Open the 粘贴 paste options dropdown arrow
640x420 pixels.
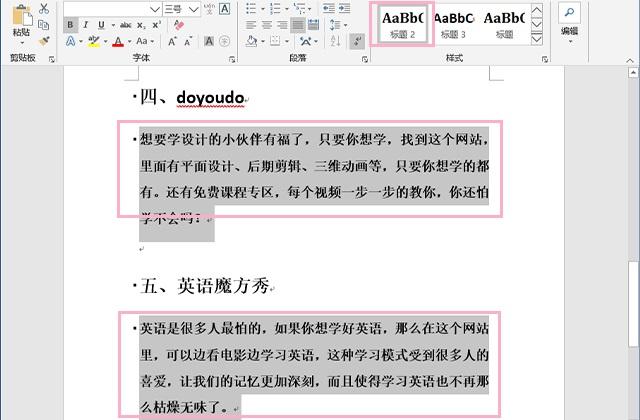(22, 42)
